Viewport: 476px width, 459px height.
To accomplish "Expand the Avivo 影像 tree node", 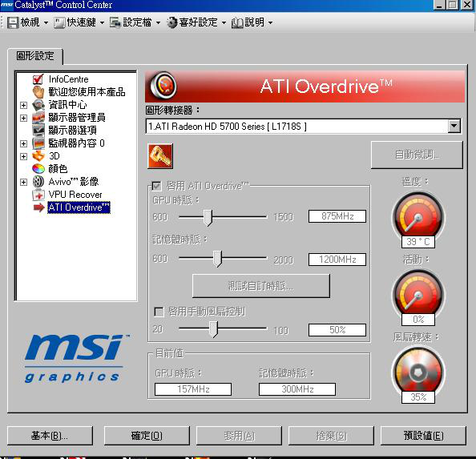I will (23, 182).
